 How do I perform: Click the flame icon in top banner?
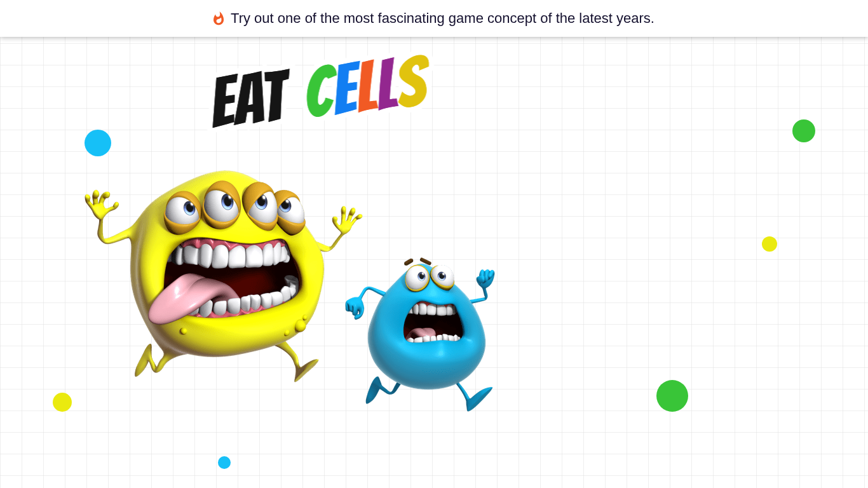click(219, 18)
